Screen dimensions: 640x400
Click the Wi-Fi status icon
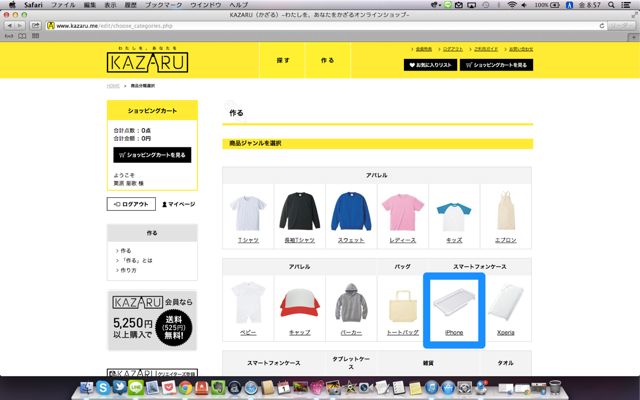(512, 5)
